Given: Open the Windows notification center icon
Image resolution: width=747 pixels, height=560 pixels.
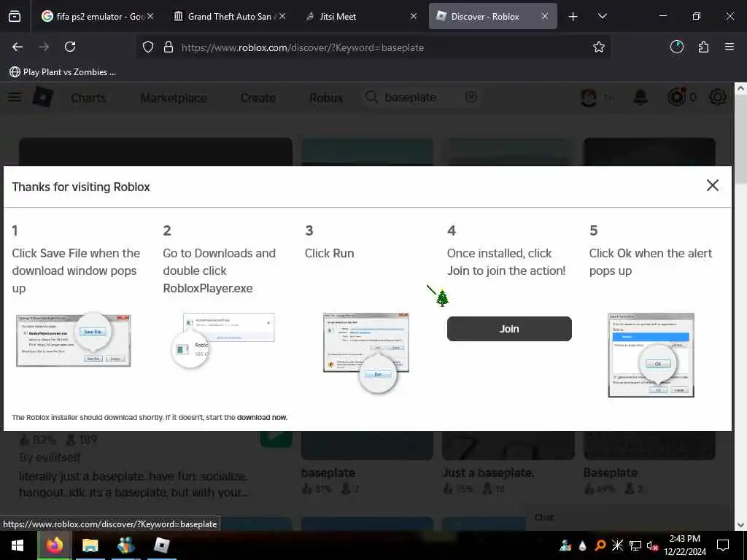Looking at the screenshot, I should 723,545.
